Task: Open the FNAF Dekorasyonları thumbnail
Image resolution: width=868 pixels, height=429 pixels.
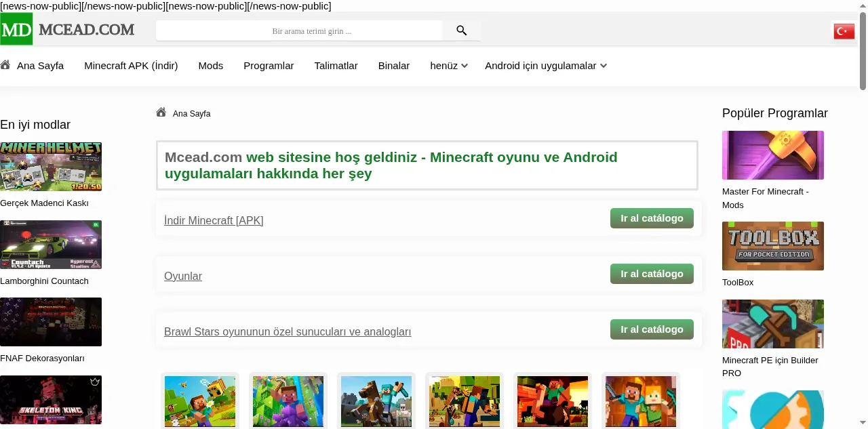Action: click(x=51, y=322)
